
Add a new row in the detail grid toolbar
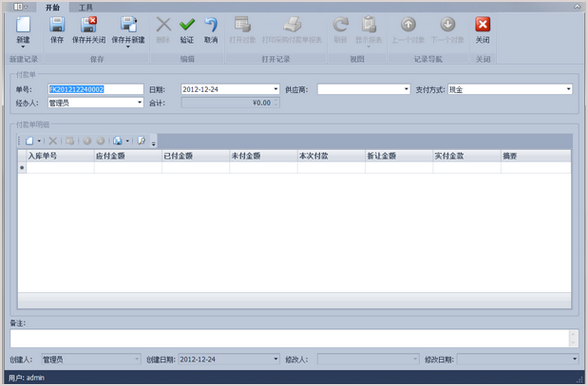(x=29, y=141)
